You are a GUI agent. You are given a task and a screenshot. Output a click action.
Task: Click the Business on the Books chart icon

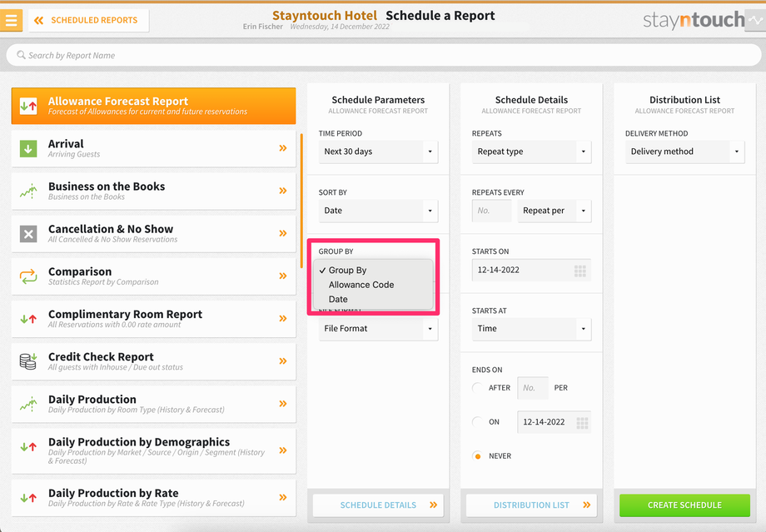(28, 191)
